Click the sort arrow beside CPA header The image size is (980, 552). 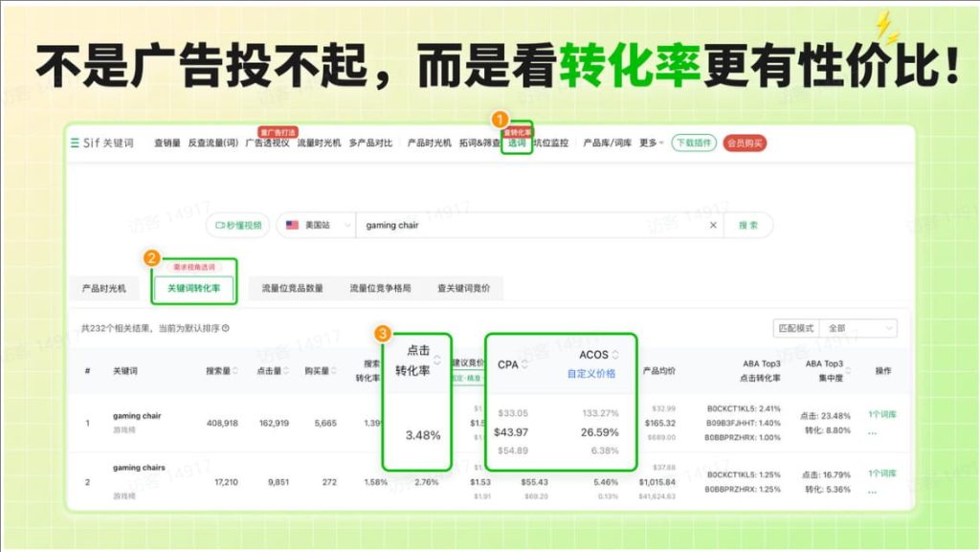click(x=525, y=364)
